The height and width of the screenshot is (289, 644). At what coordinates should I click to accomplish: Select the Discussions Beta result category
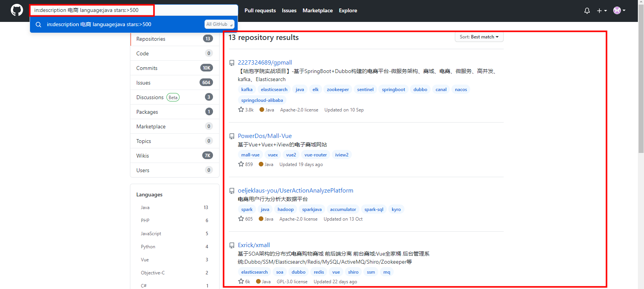(x=175, y=97)
